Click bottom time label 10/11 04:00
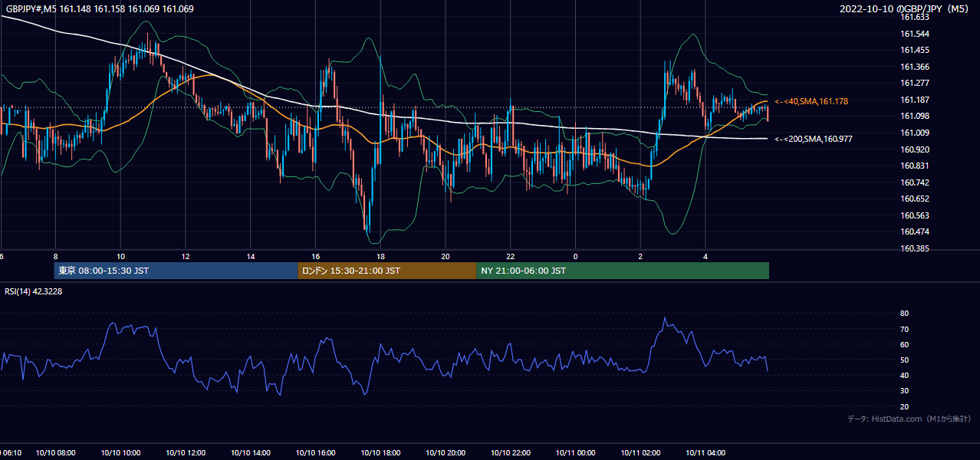This screenshot has width=980, height=460. (x=706, y=452)
